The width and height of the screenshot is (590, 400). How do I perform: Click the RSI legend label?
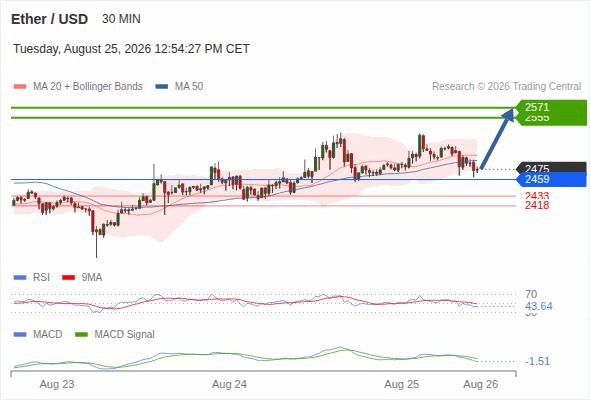coord(41,278)
